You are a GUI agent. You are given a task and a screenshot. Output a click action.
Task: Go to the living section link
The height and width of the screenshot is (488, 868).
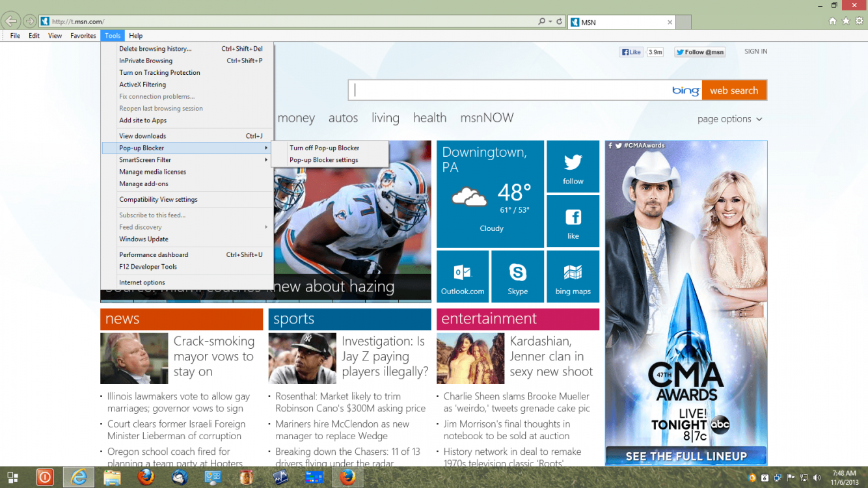(385, 118)
